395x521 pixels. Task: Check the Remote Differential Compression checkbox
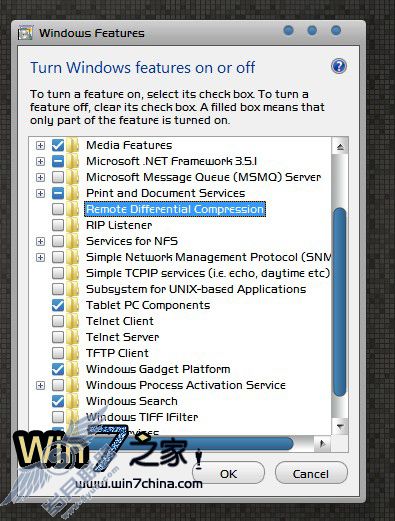(58, 209)
